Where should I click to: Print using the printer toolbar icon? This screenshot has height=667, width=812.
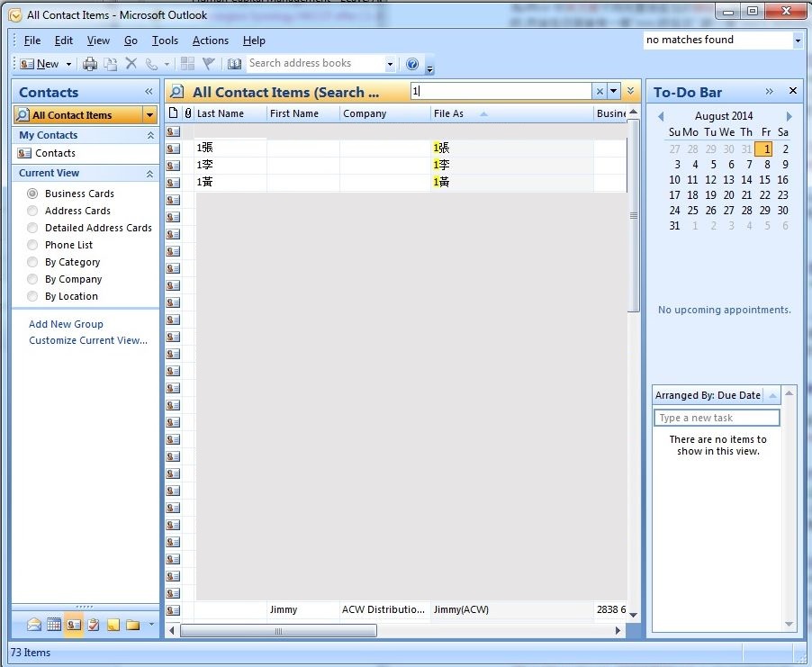90,64
